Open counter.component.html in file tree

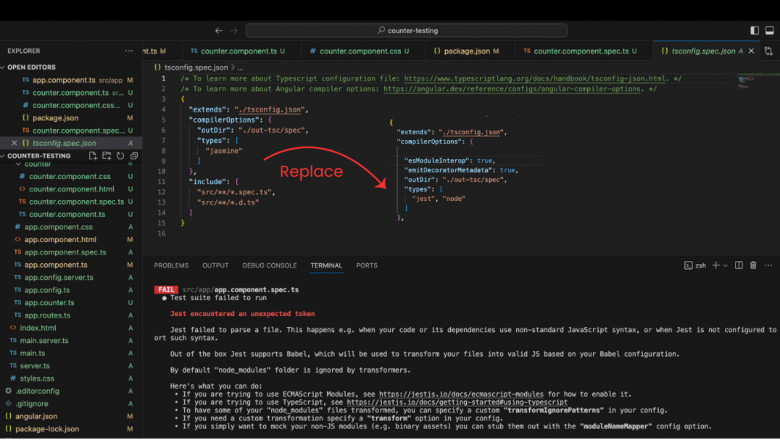[71, 189]
